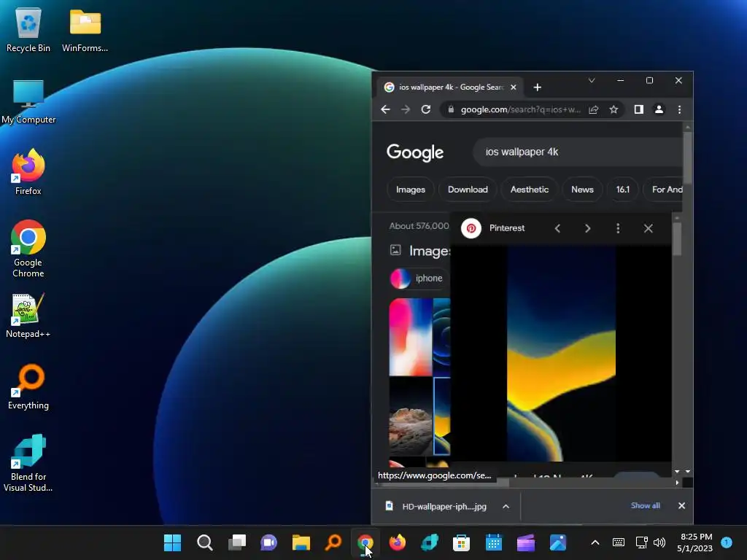Click the Pinterest source logo
Image resolution: width=747 pixels, height=560 pixels.
pos(471,228)
